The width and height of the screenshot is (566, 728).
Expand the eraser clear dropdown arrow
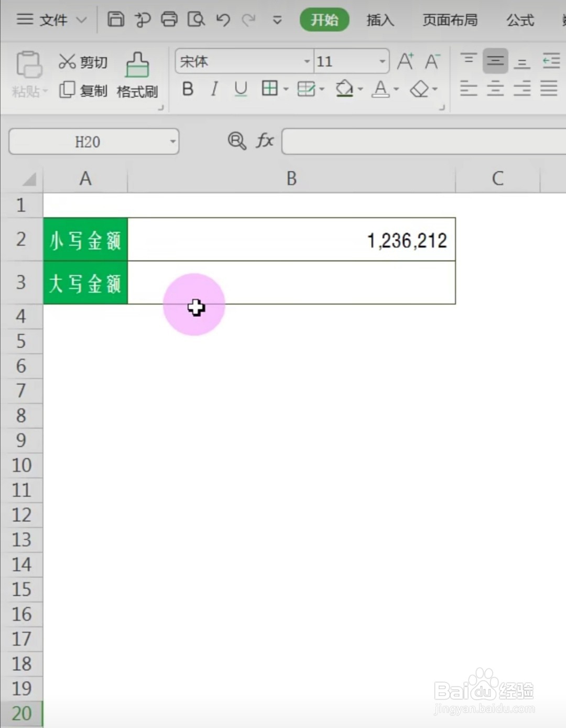click(x=435, y=89)
